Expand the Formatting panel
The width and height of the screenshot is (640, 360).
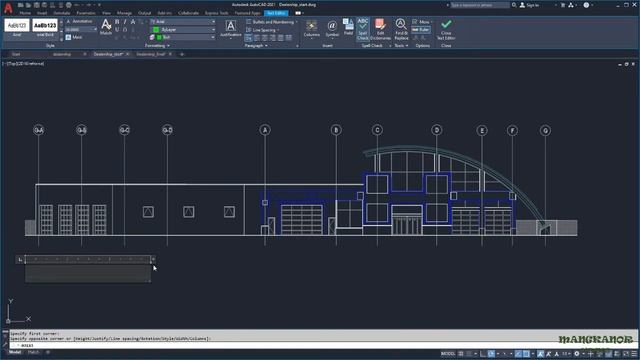[157, 46]
